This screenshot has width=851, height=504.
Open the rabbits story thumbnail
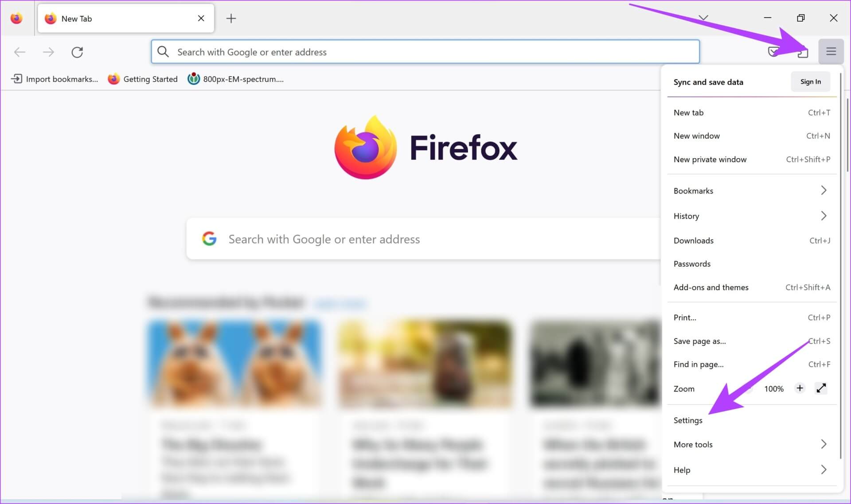coord(234,363)
